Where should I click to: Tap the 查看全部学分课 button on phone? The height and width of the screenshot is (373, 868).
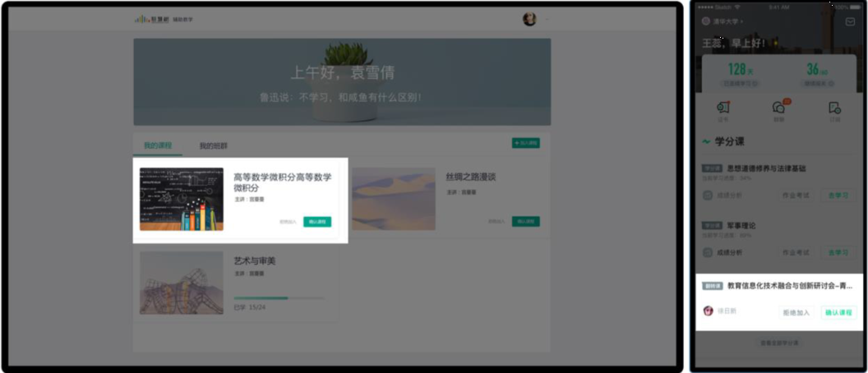(779, 343)
